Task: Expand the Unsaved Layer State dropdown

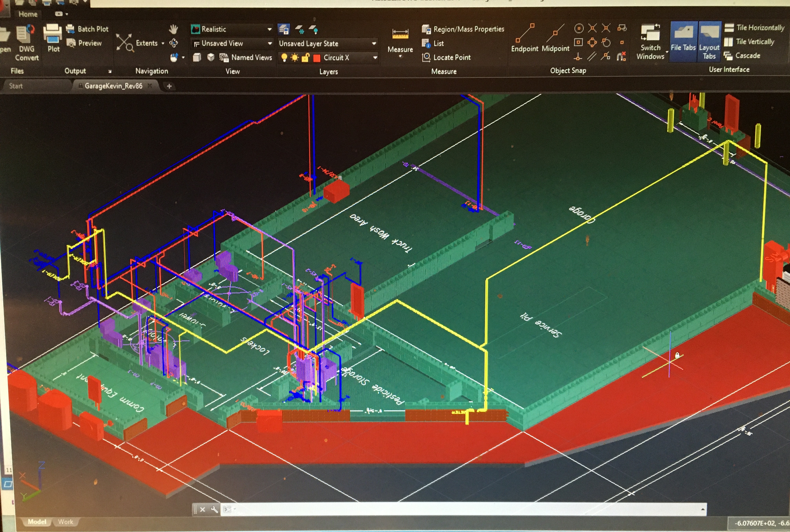Action: [x=374, y=44]
